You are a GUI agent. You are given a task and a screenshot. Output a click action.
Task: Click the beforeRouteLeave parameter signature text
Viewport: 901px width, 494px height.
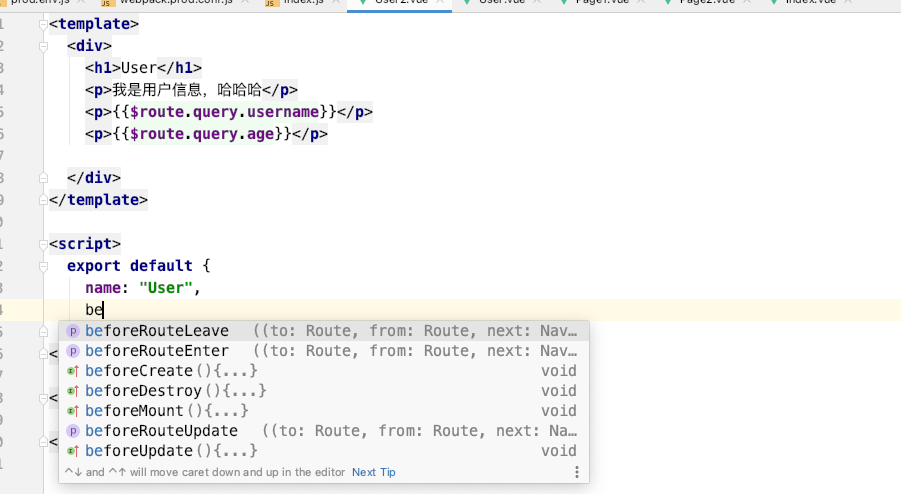pyautogui.click(x=415, y=331)
